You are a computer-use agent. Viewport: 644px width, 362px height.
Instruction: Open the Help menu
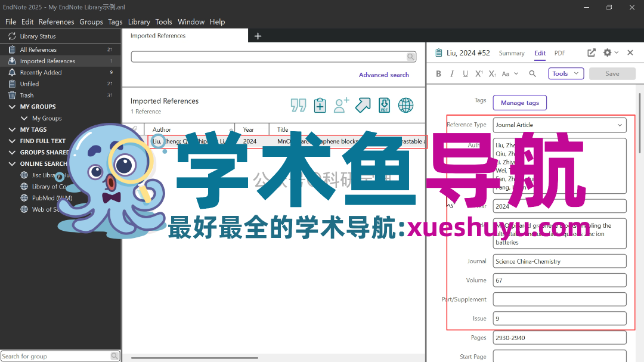point(217,22)
